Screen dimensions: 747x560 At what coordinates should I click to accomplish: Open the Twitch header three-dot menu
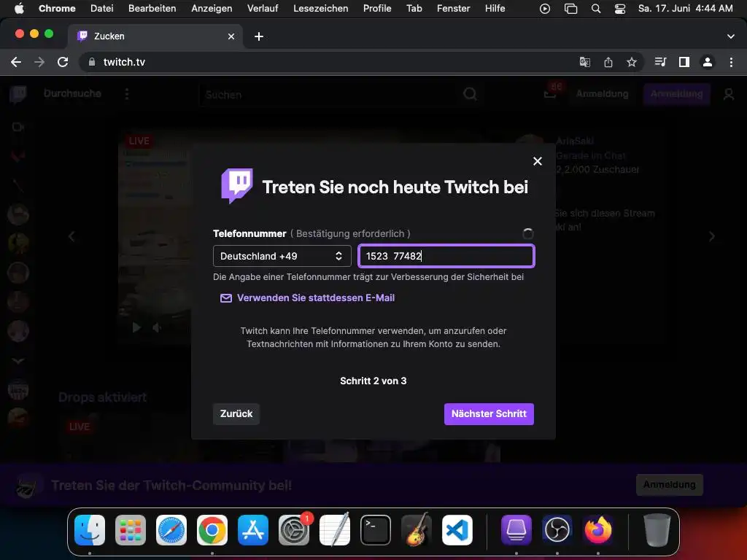tap(127, 94)
